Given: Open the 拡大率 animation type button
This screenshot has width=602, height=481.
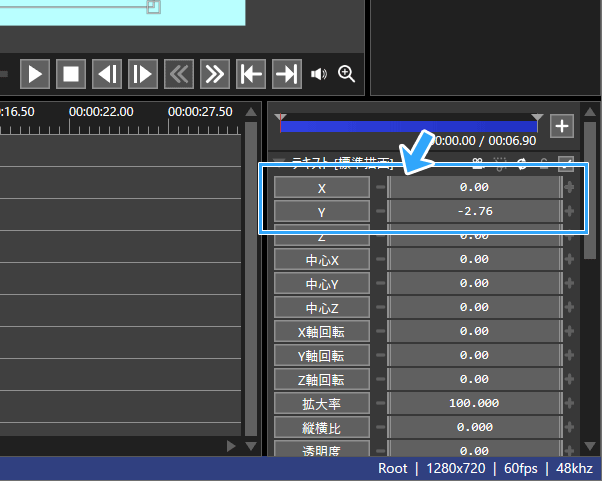Looking at the screenshot, I should pyautogui.click(x=322, y=403).
